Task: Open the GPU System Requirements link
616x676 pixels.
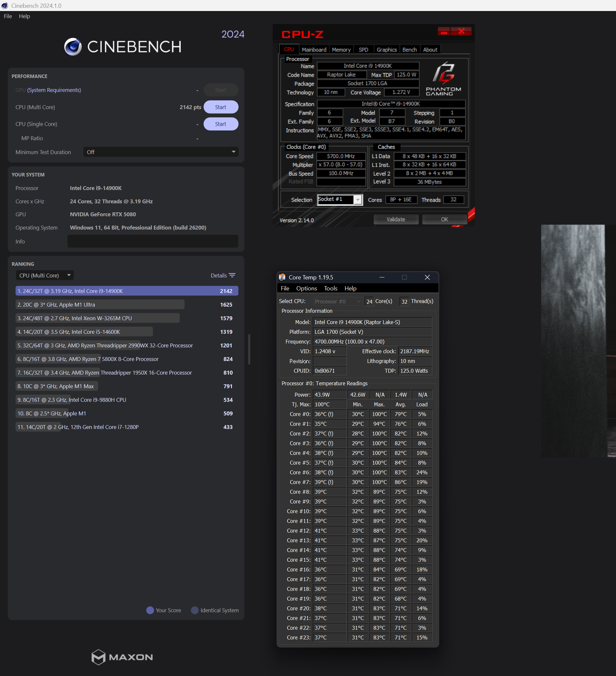Action: click(54, 90)
